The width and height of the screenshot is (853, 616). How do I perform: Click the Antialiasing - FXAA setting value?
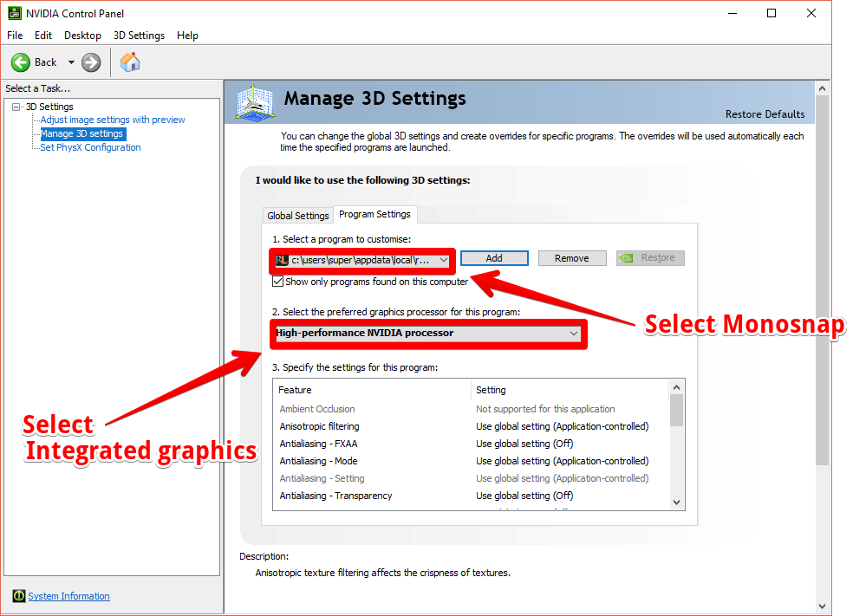coord(524,444)
